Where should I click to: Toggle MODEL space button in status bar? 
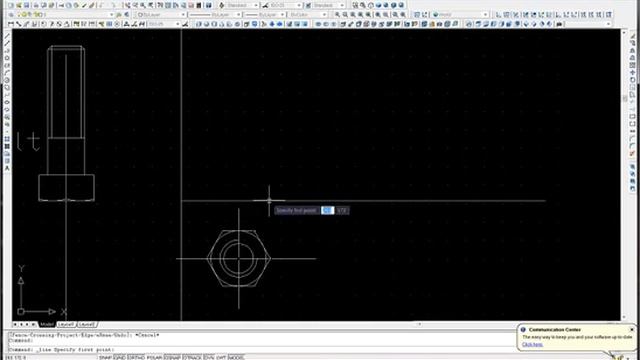tap(236, 358)
